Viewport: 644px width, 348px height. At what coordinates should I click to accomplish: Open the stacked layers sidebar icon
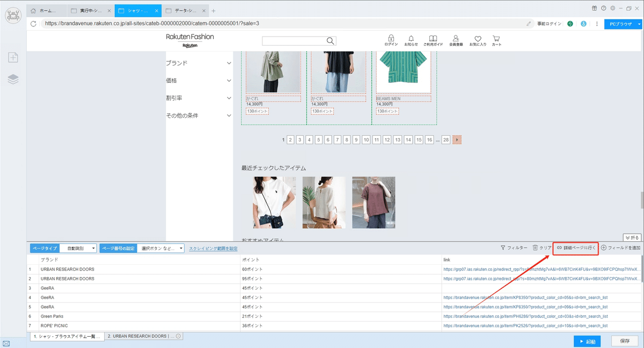coord(13,79)
